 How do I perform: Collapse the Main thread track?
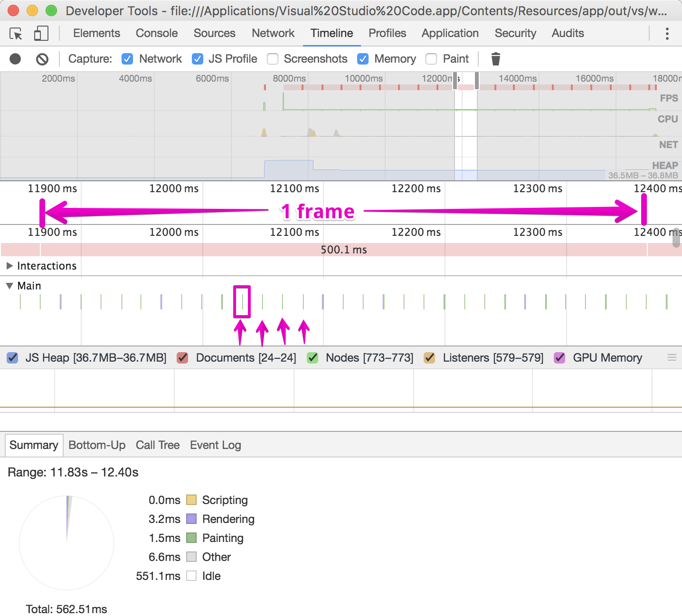tap(9, 286)
